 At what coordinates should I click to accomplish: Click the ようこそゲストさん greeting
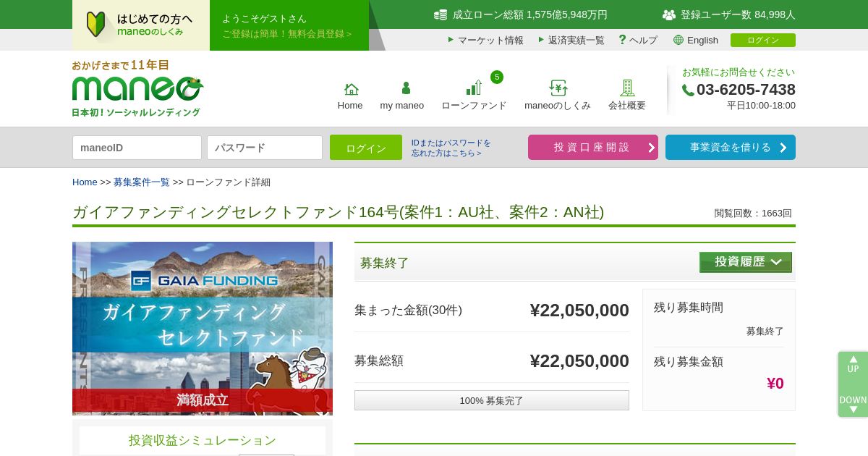coord(264,19)
